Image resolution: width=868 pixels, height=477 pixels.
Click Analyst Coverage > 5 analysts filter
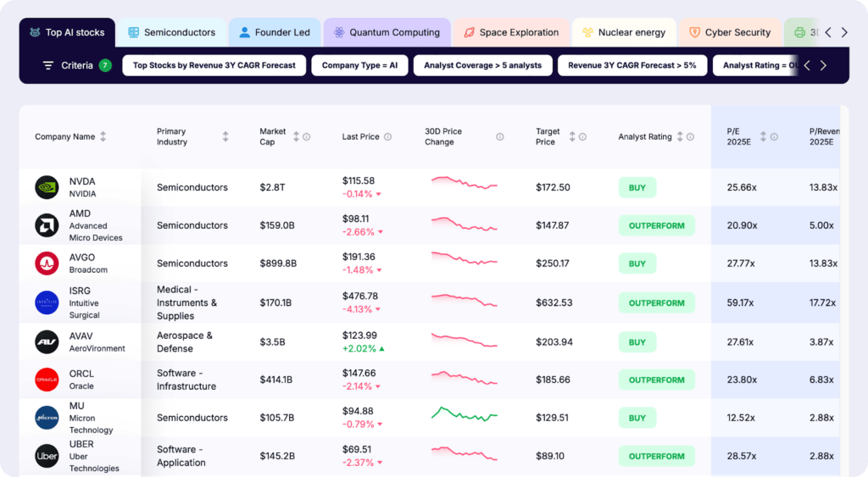[482, 65]
